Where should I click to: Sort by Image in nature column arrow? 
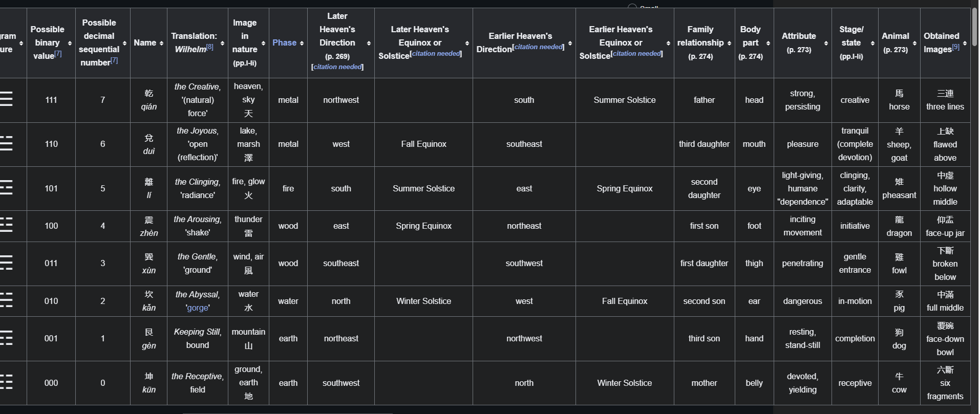[263, 43]
